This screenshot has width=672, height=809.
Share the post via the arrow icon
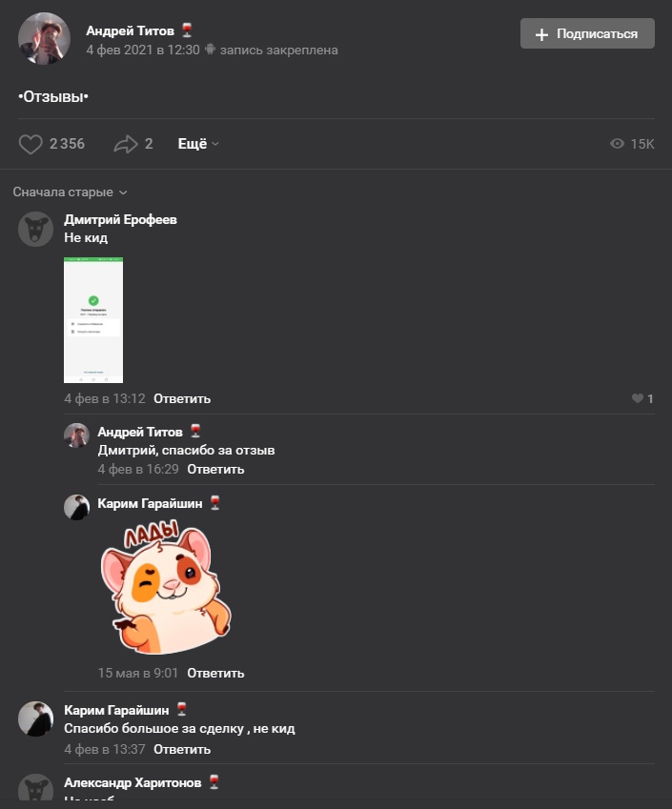[126, 144]
